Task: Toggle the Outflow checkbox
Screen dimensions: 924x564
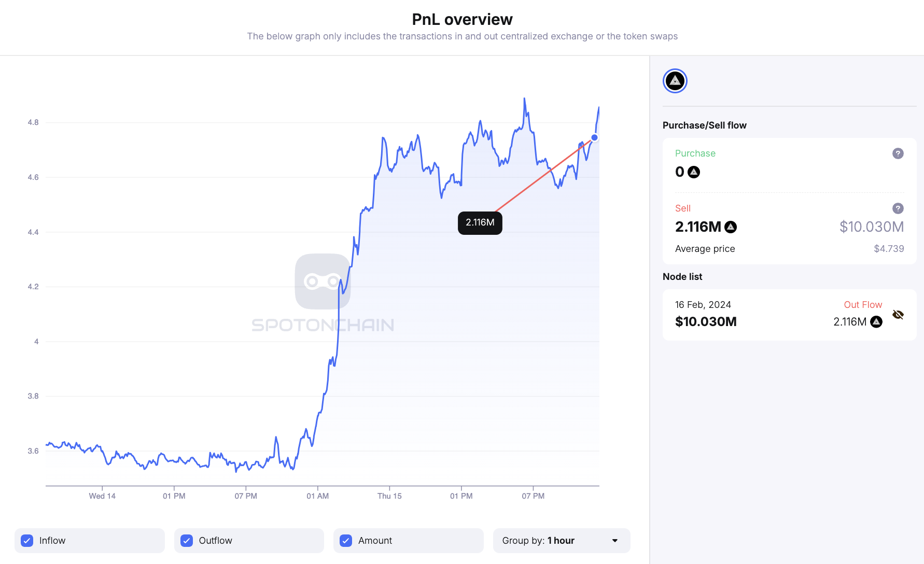Action: 187,541
